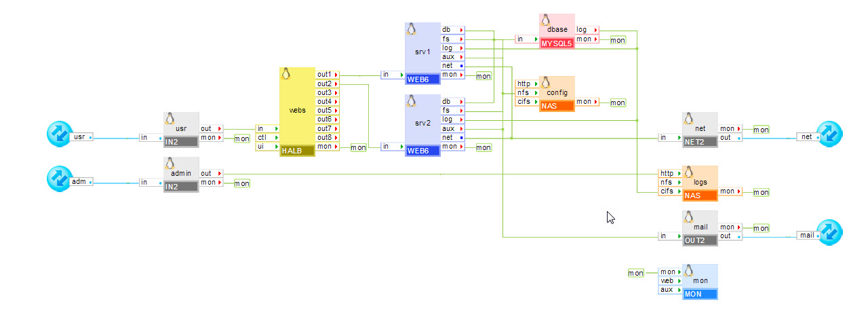Click the in terminal of net appliance

coord(670,138)
